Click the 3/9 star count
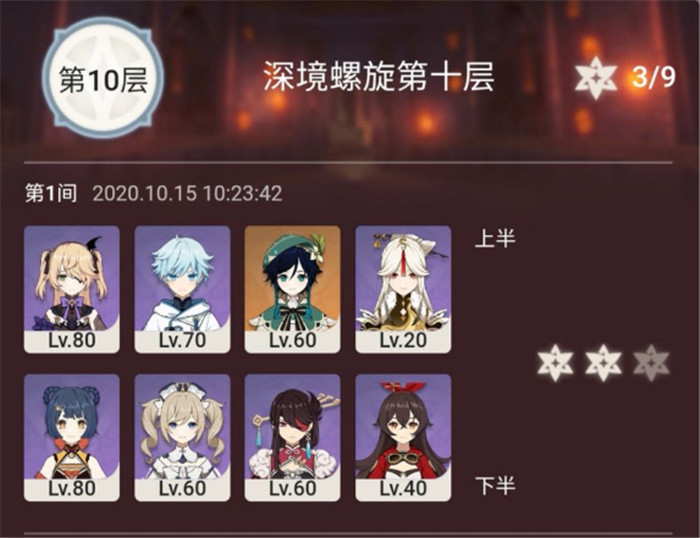 pyautogui.click(x=654, y=77)
